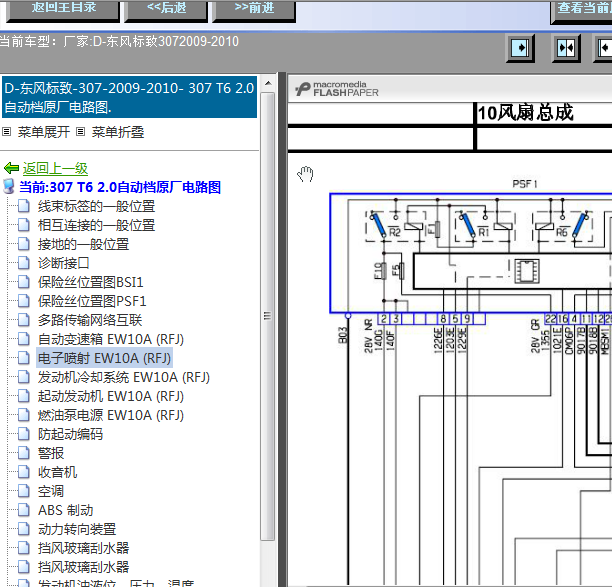The height and width of the screenshot is (587, 612).
Task: Open 起动发动机 EW10A (RFJ) document
Action: [111, 396]
